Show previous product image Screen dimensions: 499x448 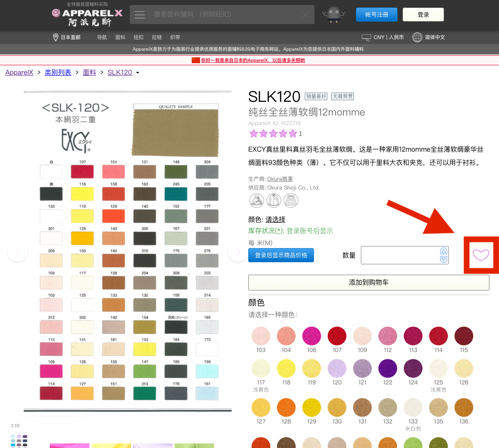pos(17,251)
